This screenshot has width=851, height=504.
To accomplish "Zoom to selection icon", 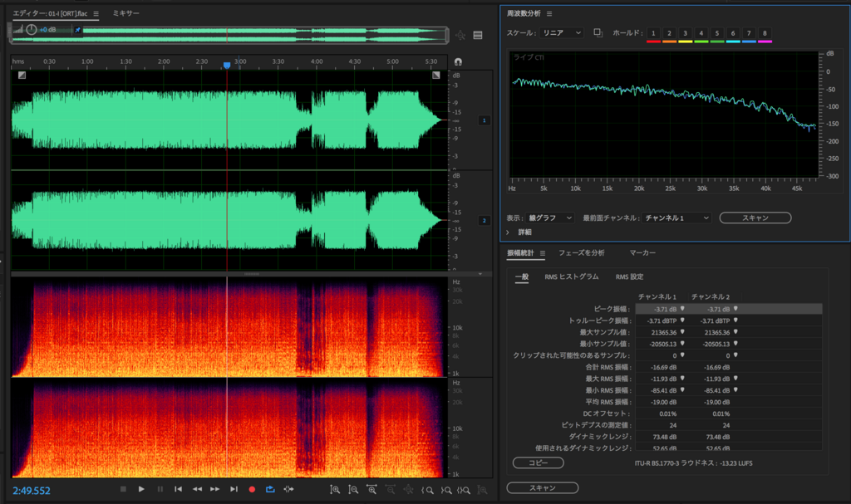I will click(464, 491).
